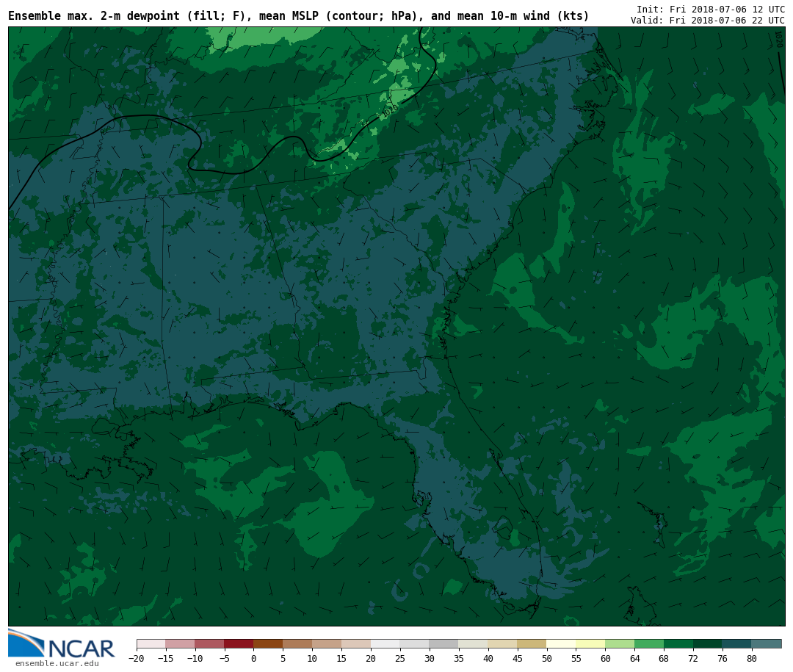Click the light green swatch between 60 and 64
Viewport: 793px width, 672px height.
pyautogui.click(x=620, y=643)
